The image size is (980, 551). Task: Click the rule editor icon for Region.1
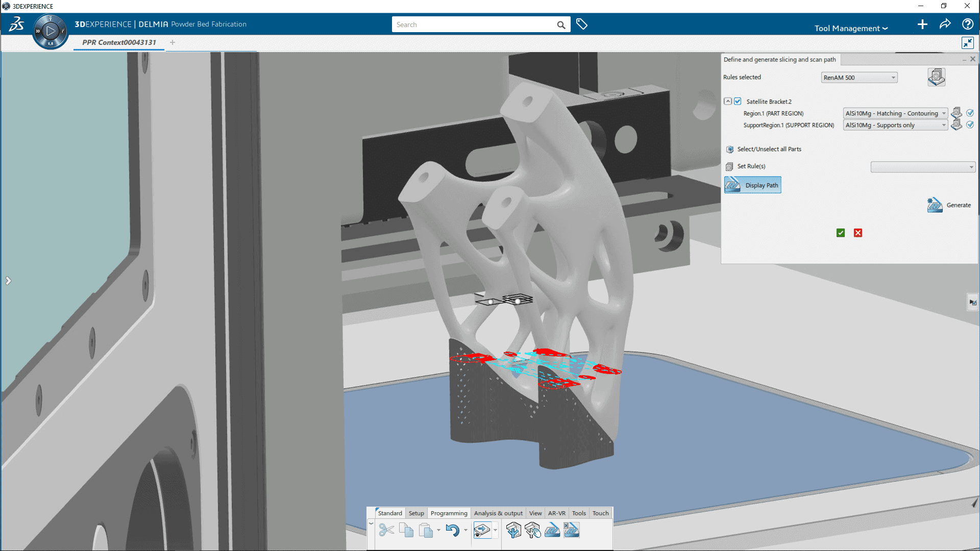tap(957, 113)
